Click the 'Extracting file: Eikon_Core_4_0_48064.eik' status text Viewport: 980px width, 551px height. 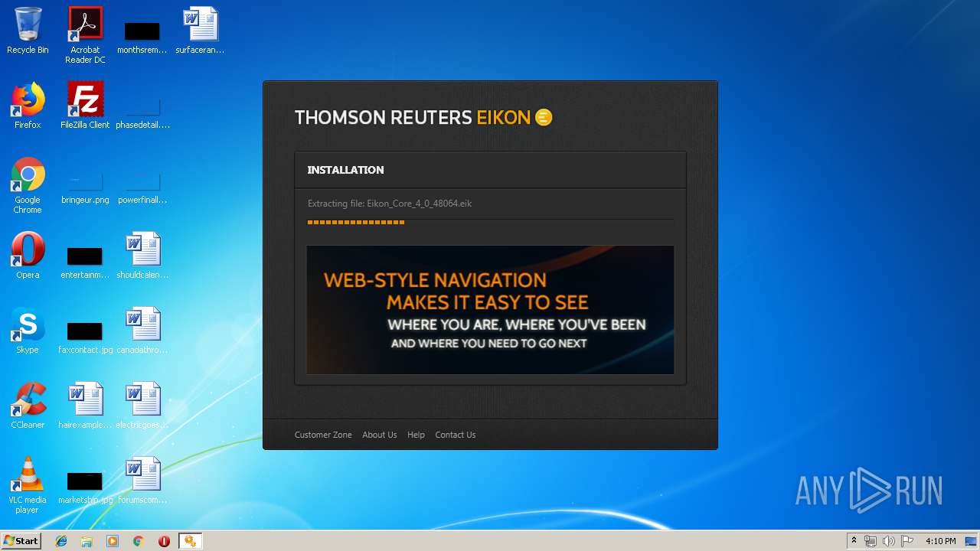(x=390, y=204)
